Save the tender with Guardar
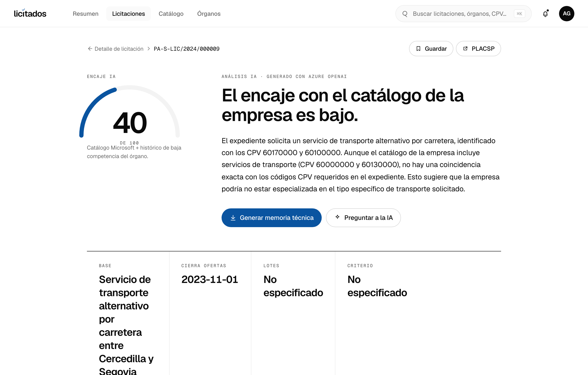588x375 pixels. 431,49
